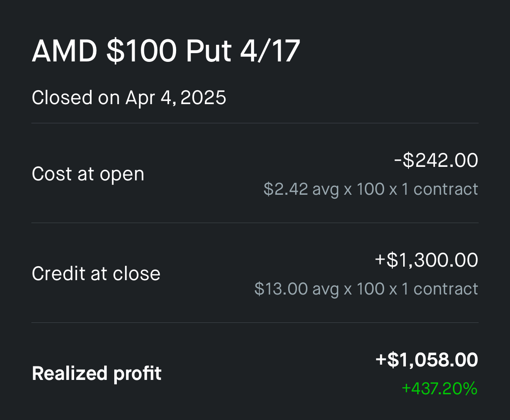
Task: Select the $2.42 avg per contract detail
Action: pos(371,189)
